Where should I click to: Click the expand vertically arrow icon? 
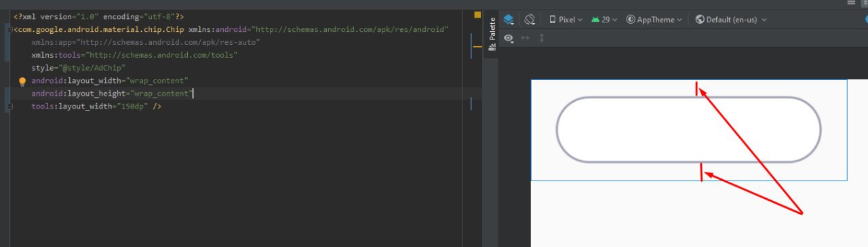[541, 39]
